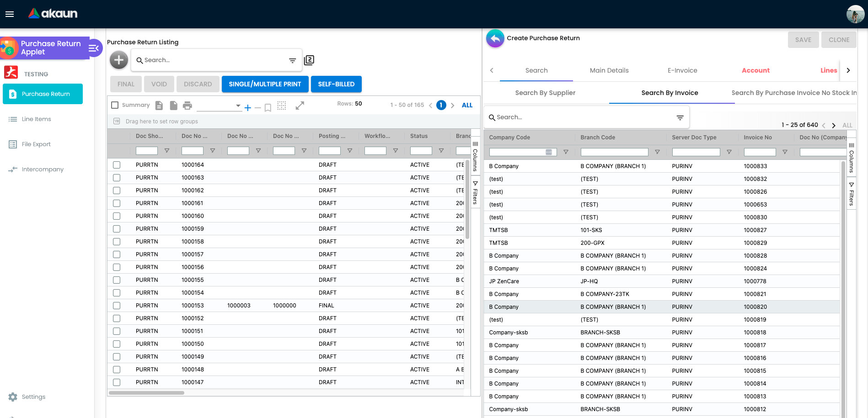This screenshot has width=868, height=418.
Task: Check the row for document 1000164
Action: pos(117,165)
